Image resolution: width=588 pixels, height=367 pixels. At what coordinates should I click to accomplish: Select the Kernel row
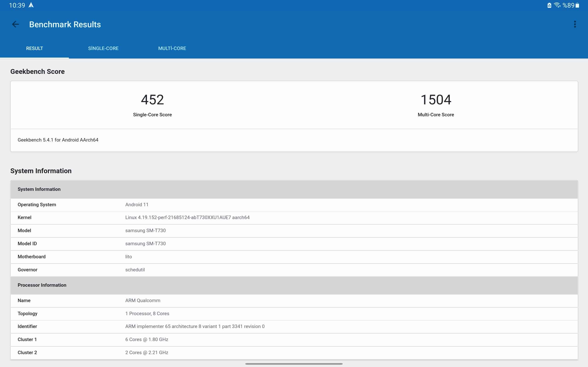coord(294,217)
